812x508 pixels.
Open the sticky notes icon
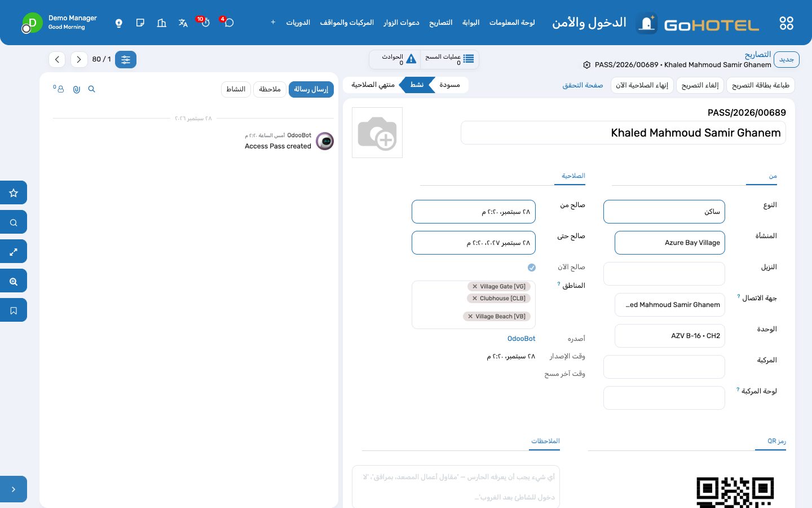pyautogui.click(x=140, y=23)
